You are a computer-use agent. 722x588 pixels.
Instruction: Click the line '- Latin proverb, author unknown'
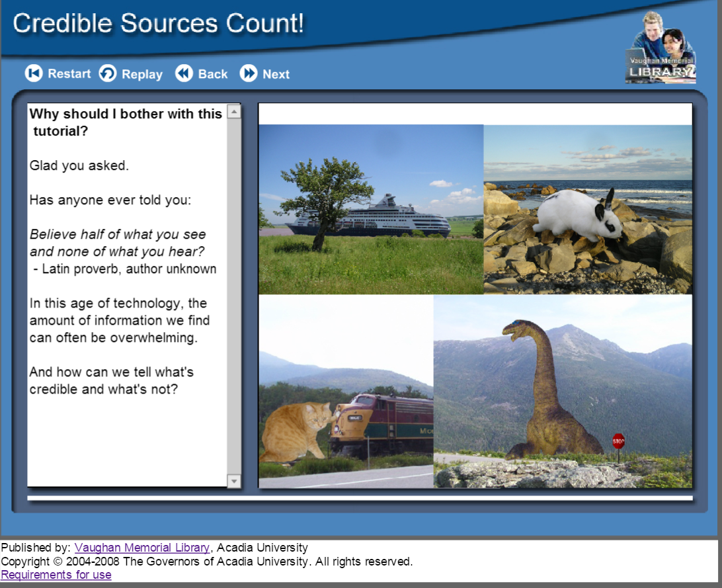point(124,269)
